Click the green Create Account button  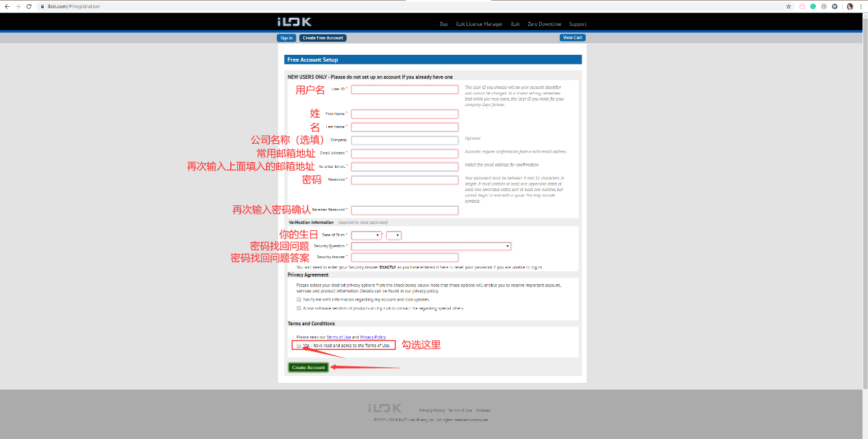pos(308,368)
